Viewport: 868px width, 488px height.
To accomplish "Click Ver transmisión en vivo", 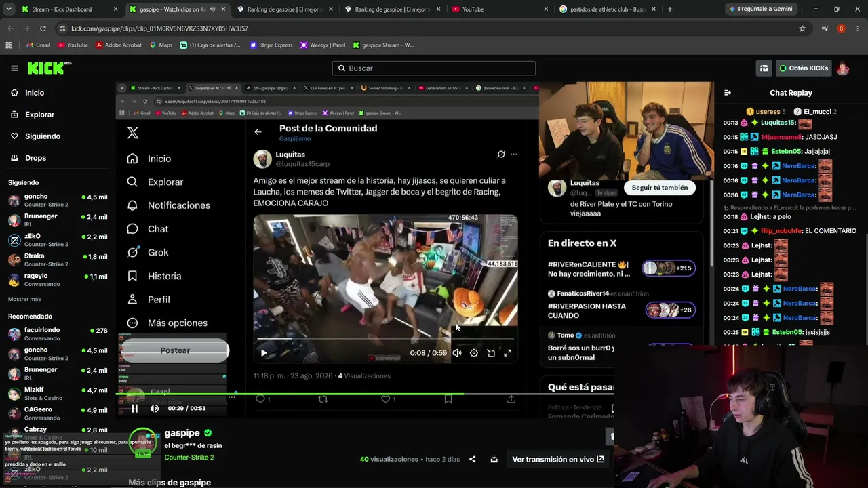I will coord(557,459).
